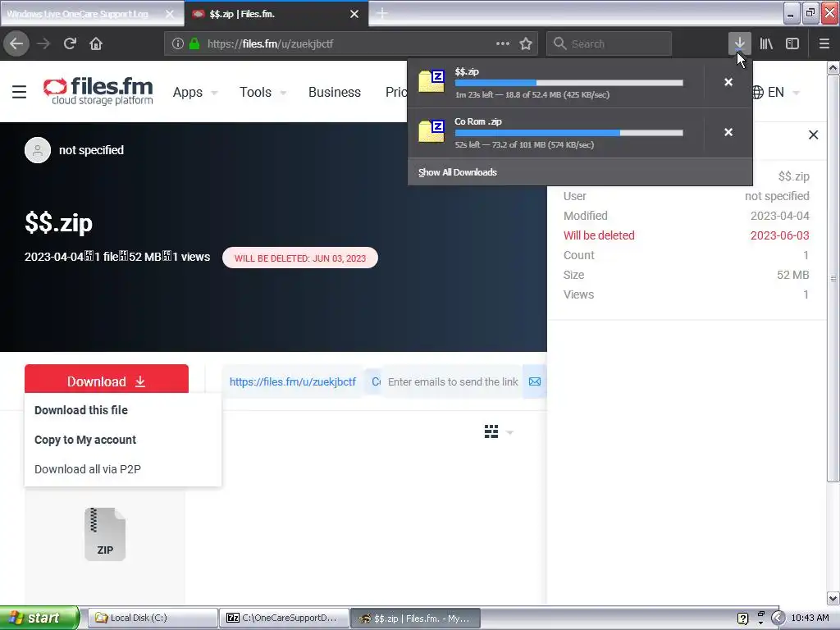Image resolution: width=840 pixels, height=630 pixels.
Task: Click the '2023-06-03' deletion date
Action: coord(779,235)
